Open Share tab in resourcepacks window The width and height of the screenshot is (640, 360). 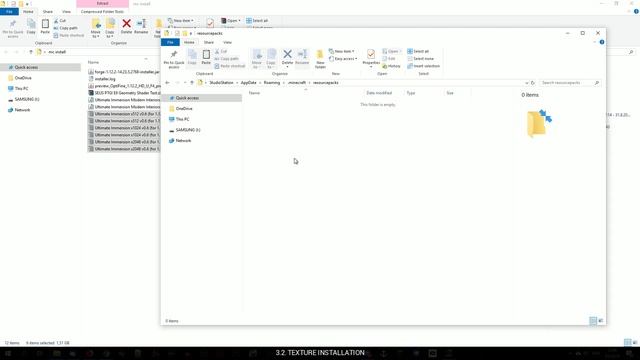tap(209, 42)
